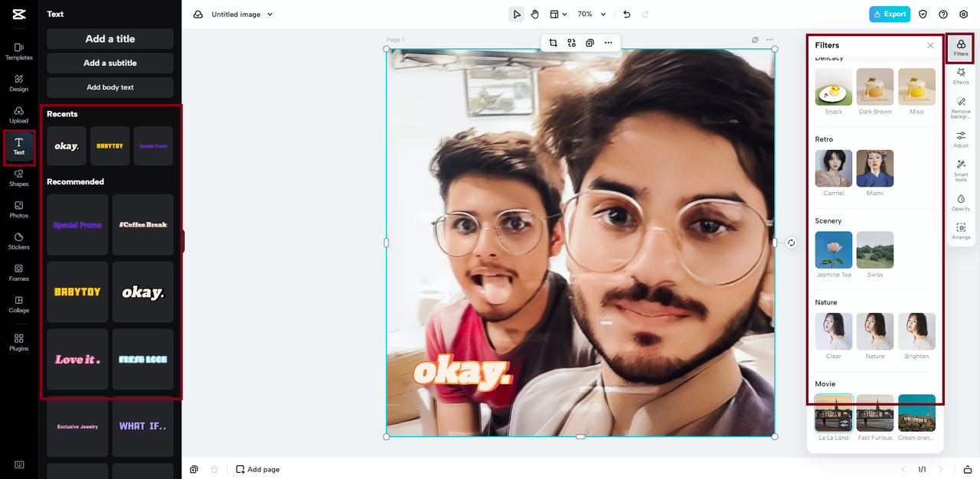Click Add body text button
This screenshot has height=479, width=980.
pyautogui.click(x=110, y=87)
